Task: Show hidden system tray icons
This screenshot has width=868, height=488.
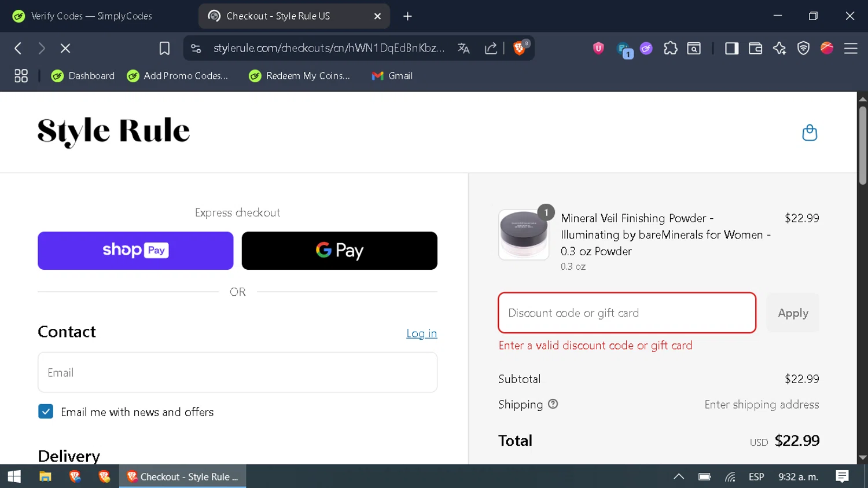Action: (679, 476)
